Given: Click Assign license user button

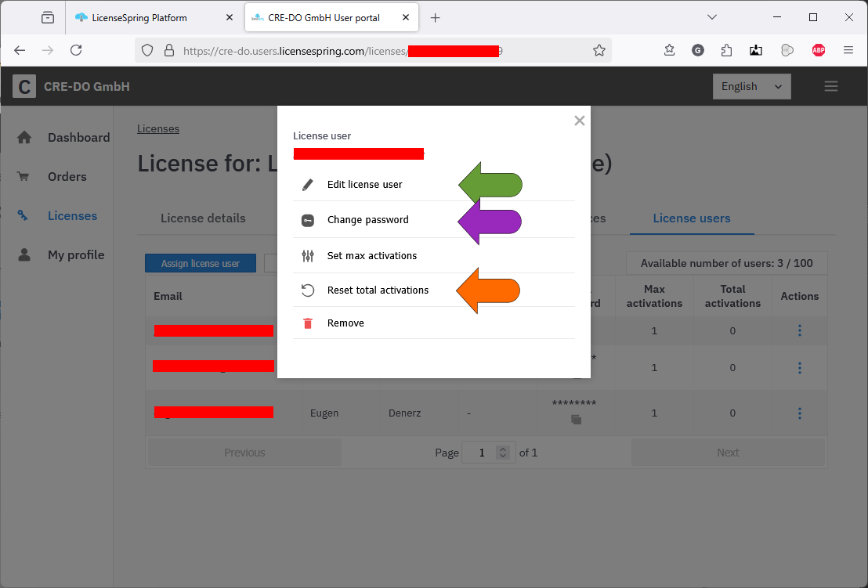Looking at the screenshot, I should pyautogui.click(x=201, y=263).
